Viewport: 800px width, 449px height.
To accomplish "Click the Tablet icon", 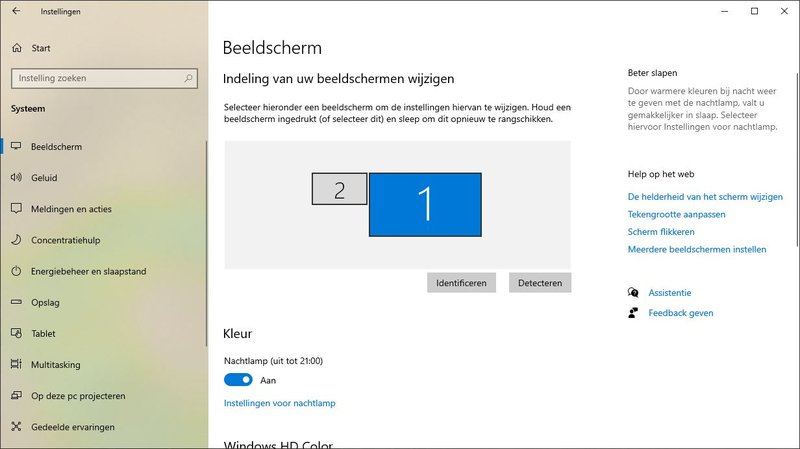I will pos(16,333).
